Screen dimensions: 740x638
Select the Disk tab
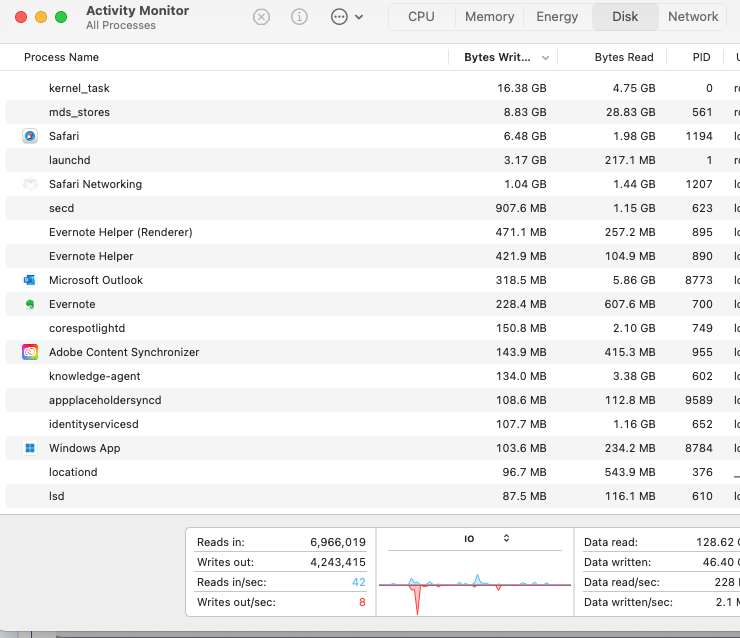[x=625, y=17]
